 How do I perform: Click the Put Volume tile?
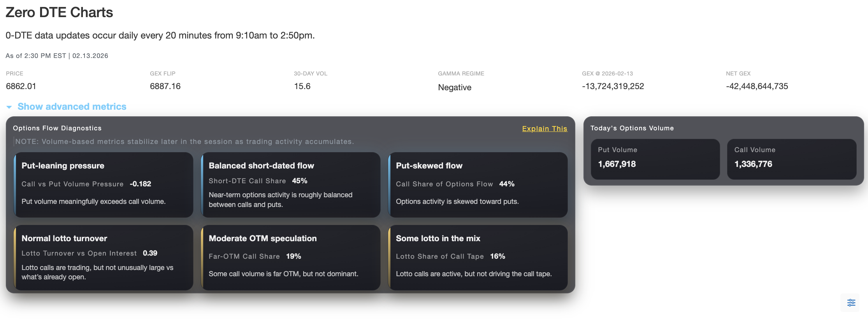655,159
